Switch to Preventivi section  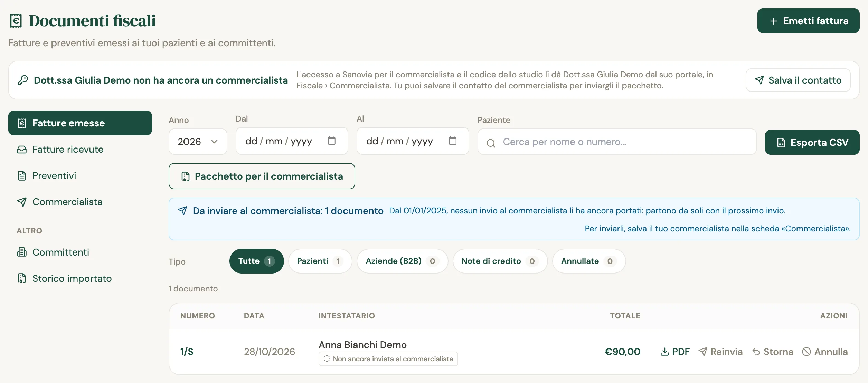click(80, 176)
